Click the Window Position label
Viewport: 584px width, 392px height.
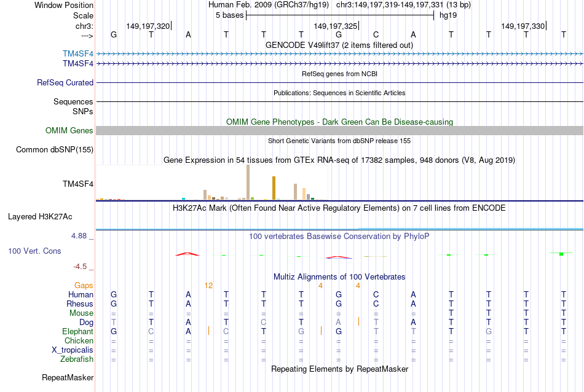point(64,5)
